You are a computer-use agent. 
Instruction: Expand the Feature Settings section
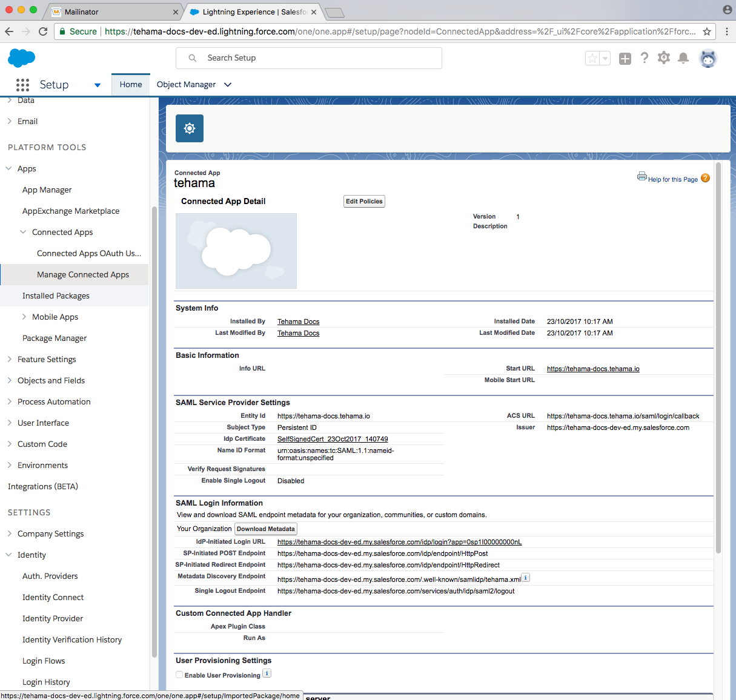10,359
